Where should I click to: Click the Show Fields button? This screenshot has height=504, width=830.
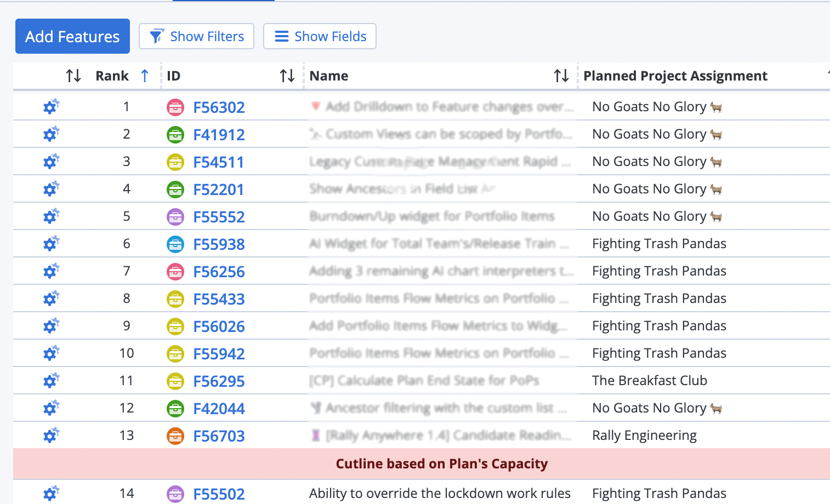click(320, 36)
